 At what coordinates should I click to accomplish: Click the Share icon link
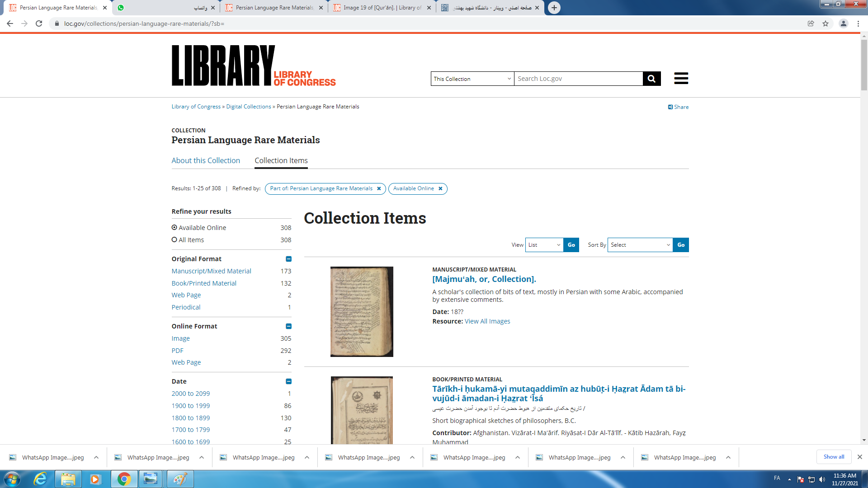pyautogui.click(x=678, y=107)
